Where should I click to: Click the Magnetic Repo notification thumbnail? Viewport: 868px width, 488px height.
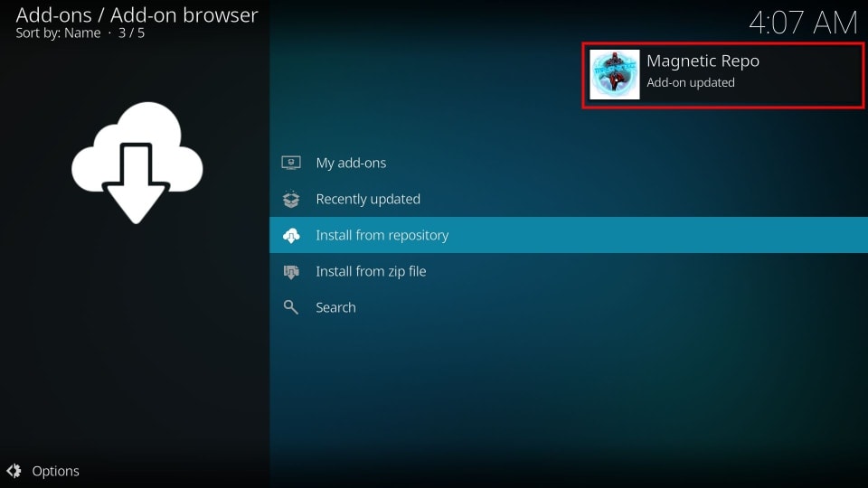pos(615,74)
